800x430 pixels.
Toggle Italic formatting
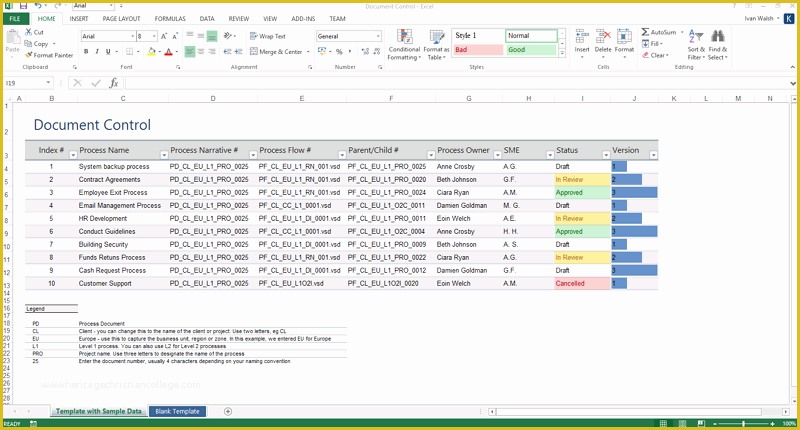coord(97,52)
